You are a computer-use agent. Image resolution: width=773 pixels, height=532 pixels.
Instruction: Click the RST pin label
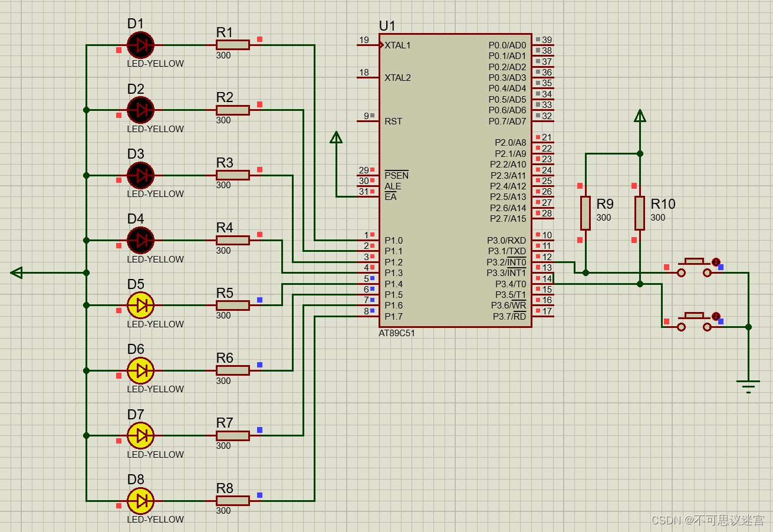393,121
